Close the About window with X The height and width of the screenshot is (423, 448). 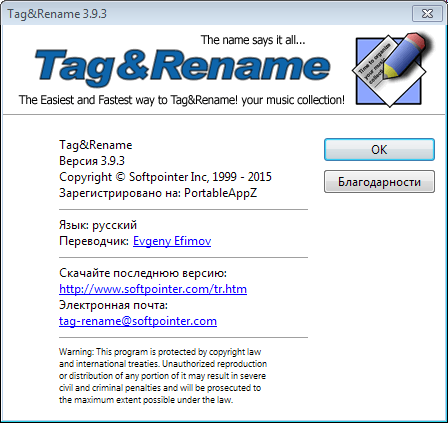coord(427,14)
